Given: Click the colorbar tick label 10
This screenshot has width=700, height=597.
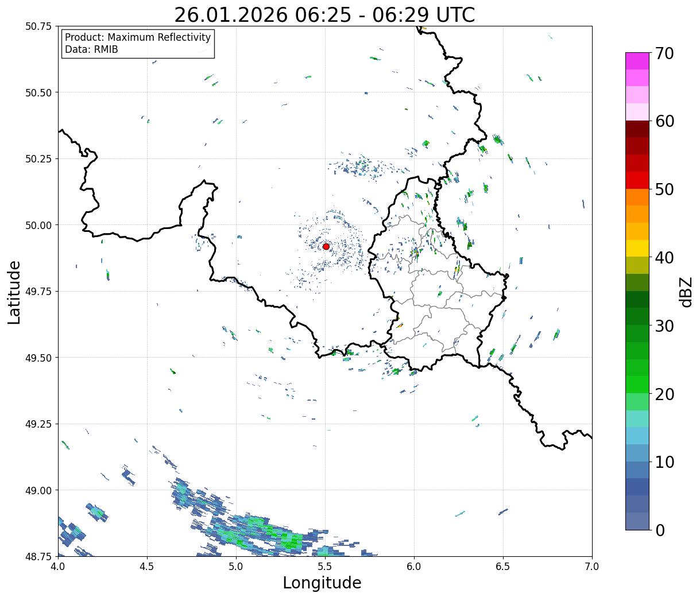Looking at the screenshot, I should (x=665, y=462).
